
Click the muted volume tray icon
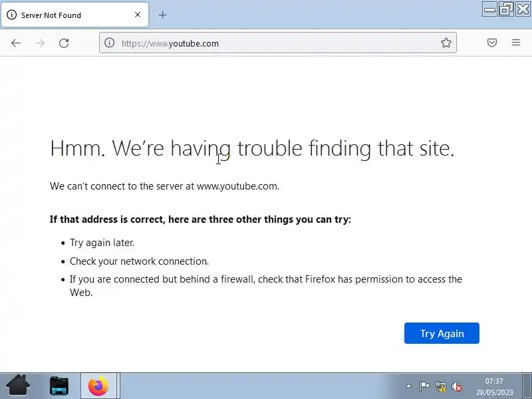pos(457,386)
